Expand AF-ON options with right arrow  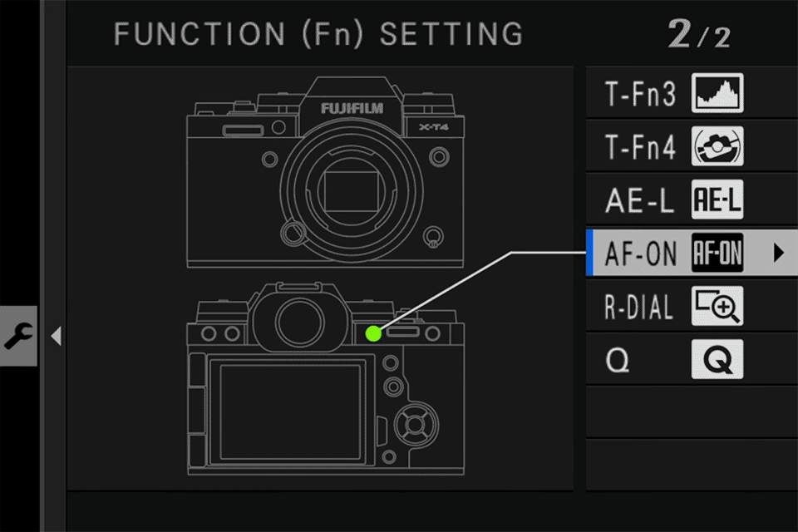778,254
